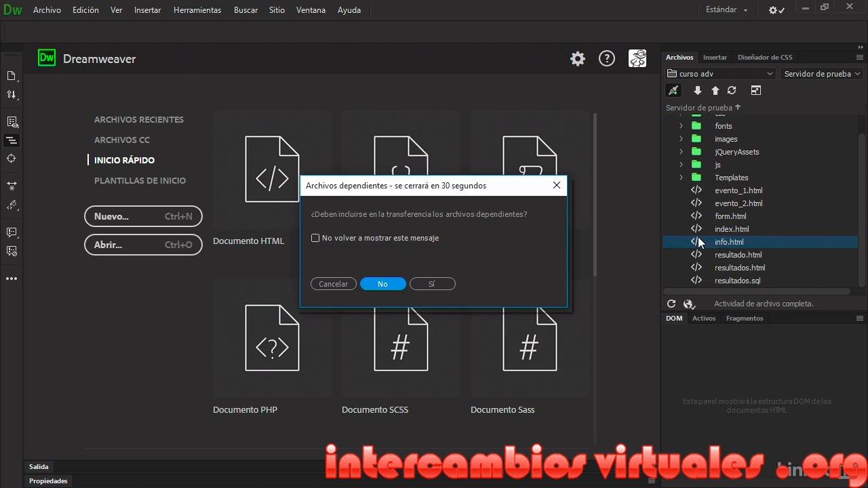Turn on Inspect mode crosshair icon
This screenshot has width=868, height=488.
click(12, 159)
